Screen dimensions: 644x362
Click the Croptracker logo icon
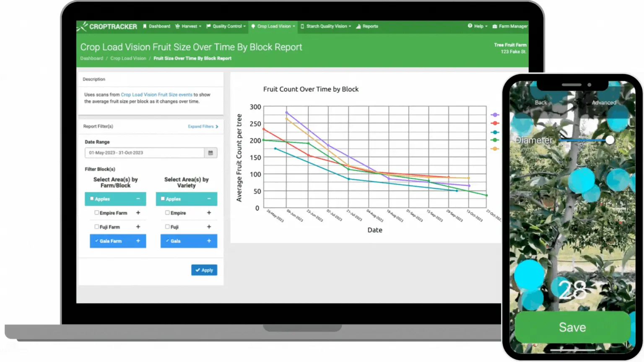pos(82,26)
